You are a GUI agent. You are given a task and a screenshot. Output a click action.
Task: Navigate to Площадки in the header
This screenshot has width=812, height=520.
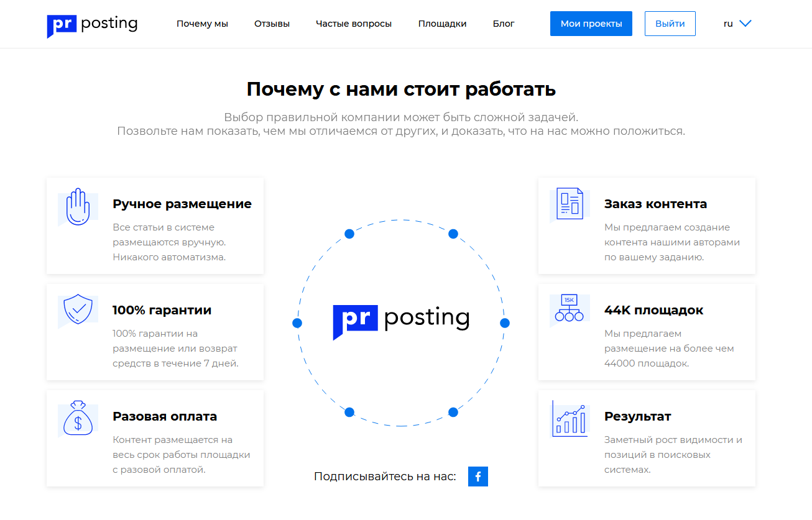[442, 24]
